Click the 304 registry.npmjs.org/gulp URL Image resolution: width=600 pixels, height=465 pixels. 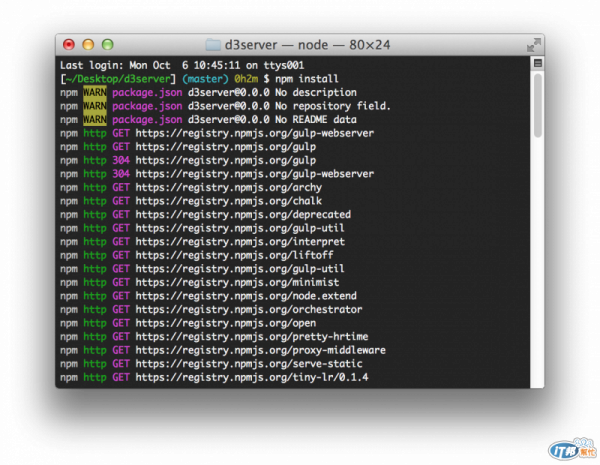[226, 160]
